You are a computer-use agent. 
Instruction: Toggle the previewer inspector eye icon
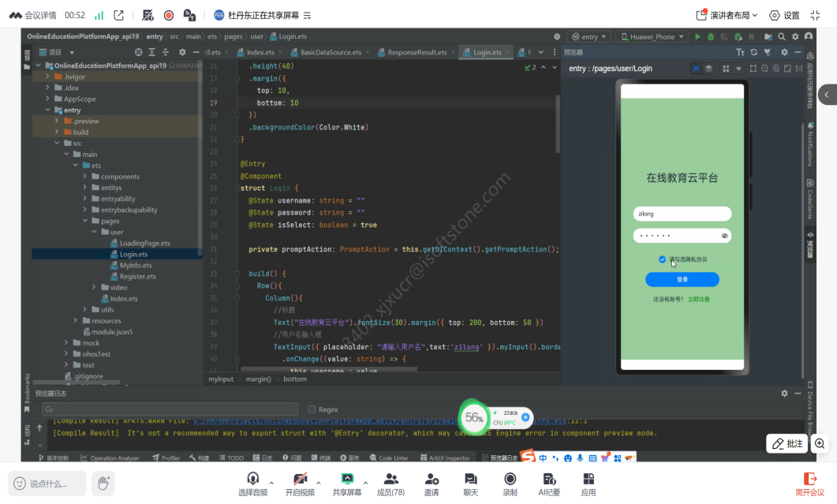[697, 69]
